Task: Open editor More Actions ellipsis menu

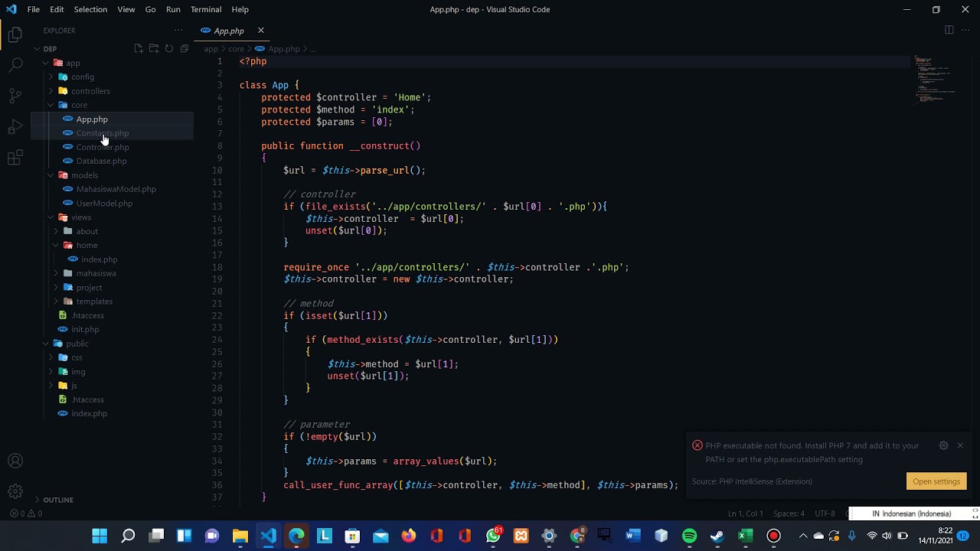Action: coord(965,31)
